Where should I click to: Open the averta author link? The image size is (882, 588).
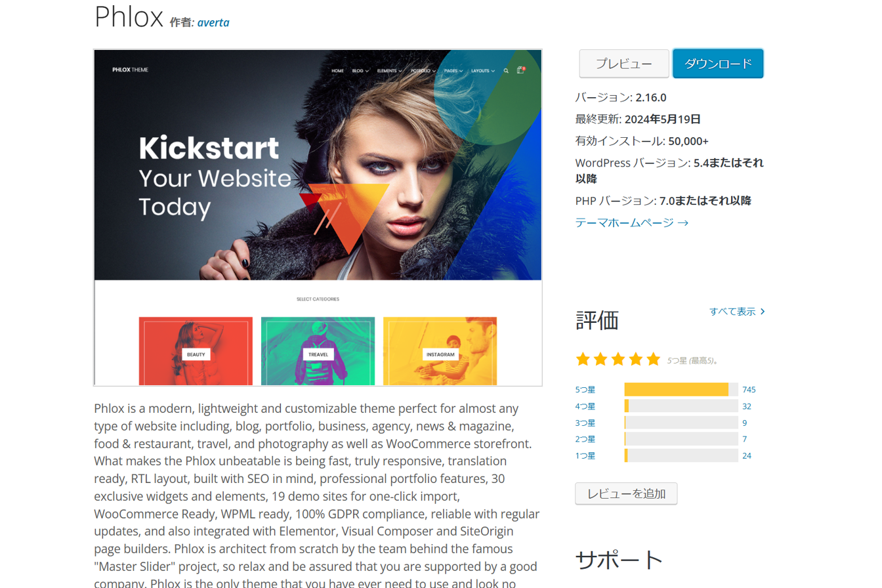coord(213,22)
